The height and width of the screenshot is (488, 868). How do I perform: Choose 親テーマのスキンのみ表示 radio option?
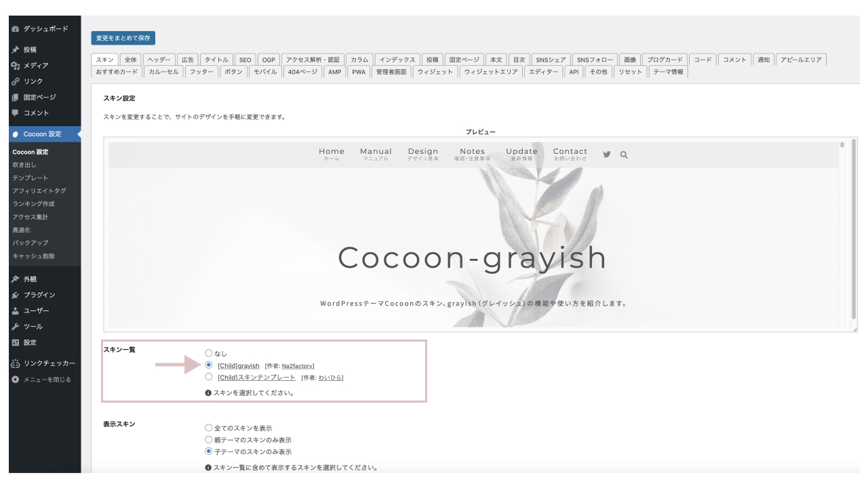pyautogui.click(x=209, y=439)
